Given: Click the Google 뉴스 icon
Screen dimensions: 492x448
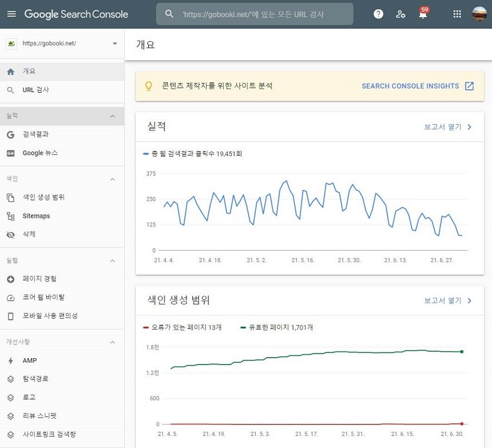Looking at the screenshot, I should [x=11, y=153].
